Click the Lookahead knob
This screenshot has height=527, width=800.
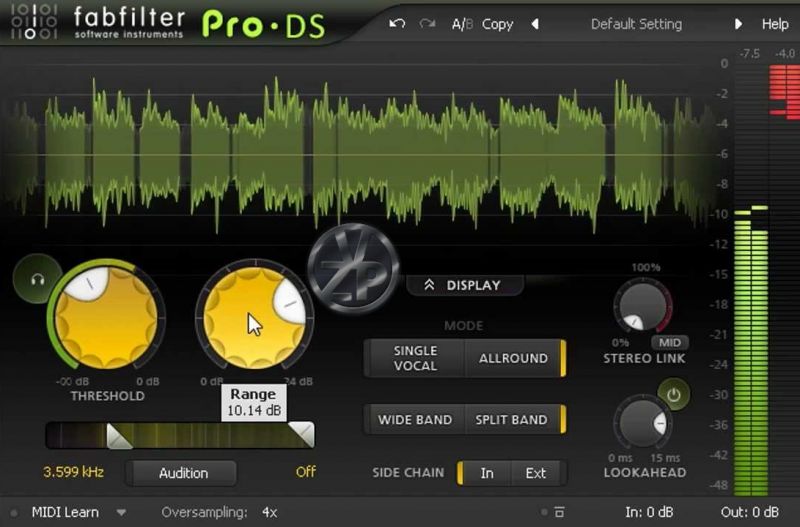(x=642, y=423)
